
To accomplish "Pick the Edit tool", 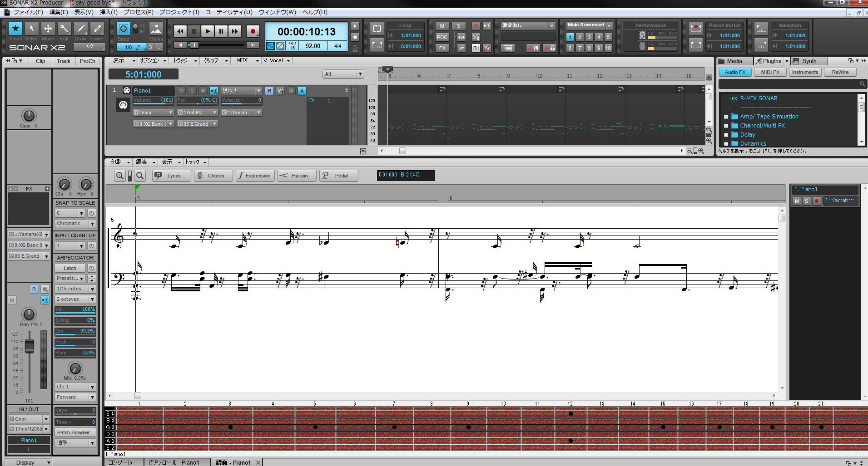I will (x=64, y=29).
